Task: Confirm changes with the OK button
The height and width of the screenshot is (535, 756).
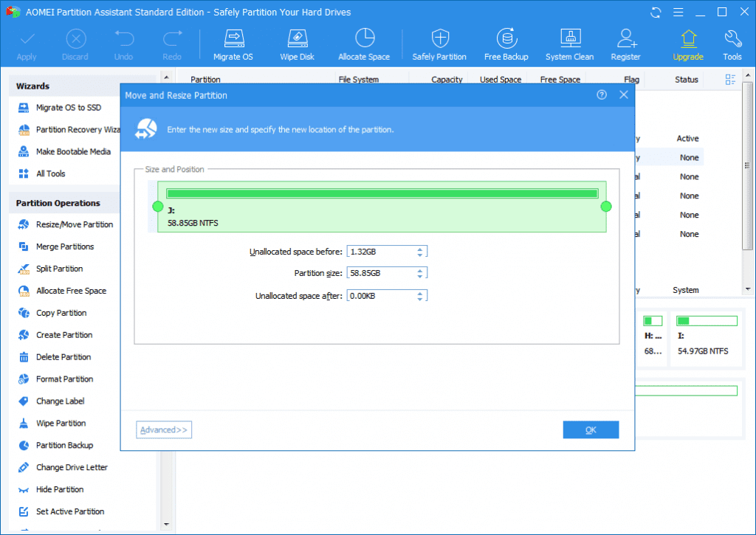Action: point(591,429)
